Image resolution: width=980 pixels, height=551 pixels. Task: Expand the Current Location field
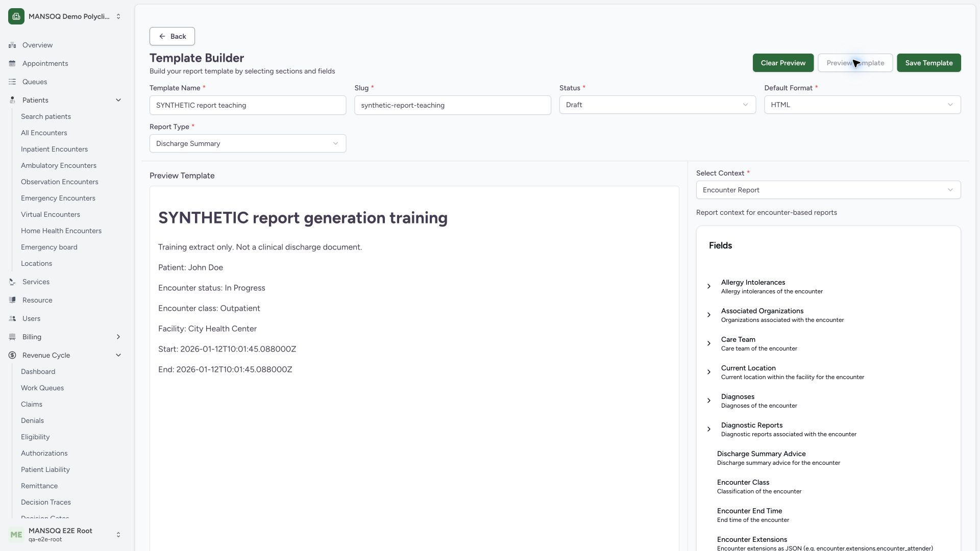click(x=709, y=372)
